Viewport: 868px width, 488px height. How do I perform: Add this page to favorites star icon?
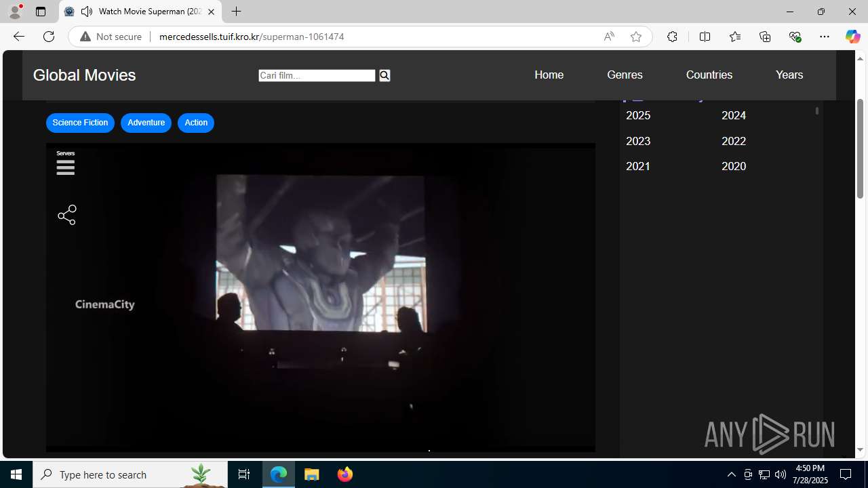(636, 37)
